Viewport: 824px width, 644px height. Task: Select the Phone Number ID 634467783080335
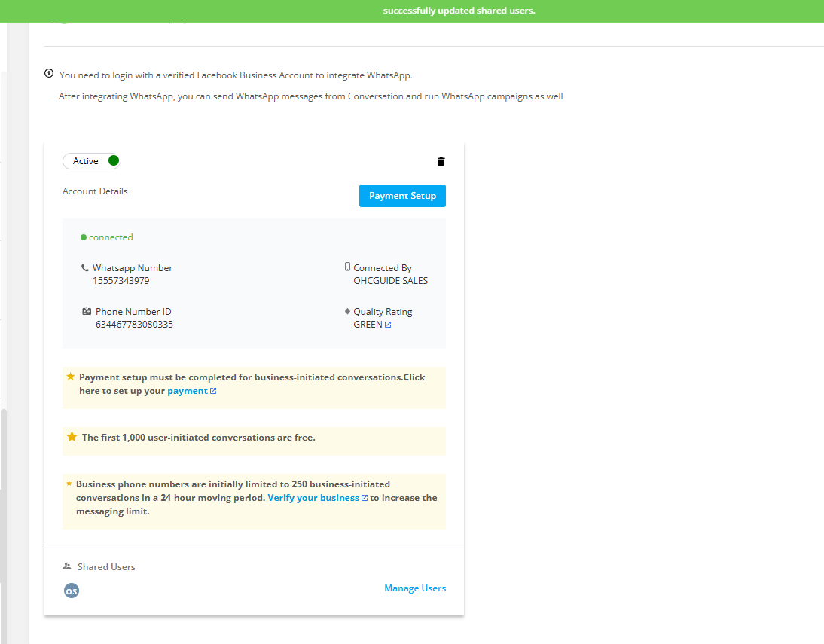134,325
